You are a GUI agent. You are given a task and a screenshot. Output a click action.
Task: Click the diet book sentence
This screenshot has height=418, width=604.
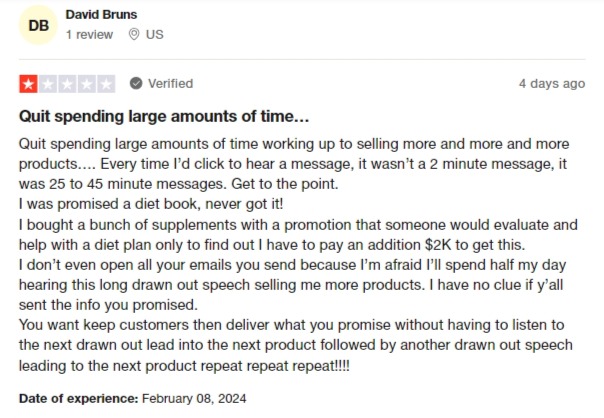(151, 204)
